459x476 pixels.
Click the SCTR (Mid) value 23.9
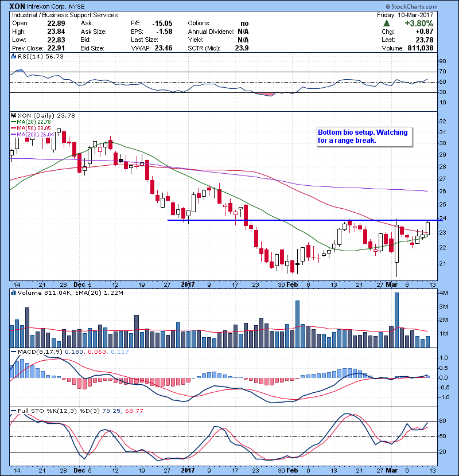click(x=242, y=48)
